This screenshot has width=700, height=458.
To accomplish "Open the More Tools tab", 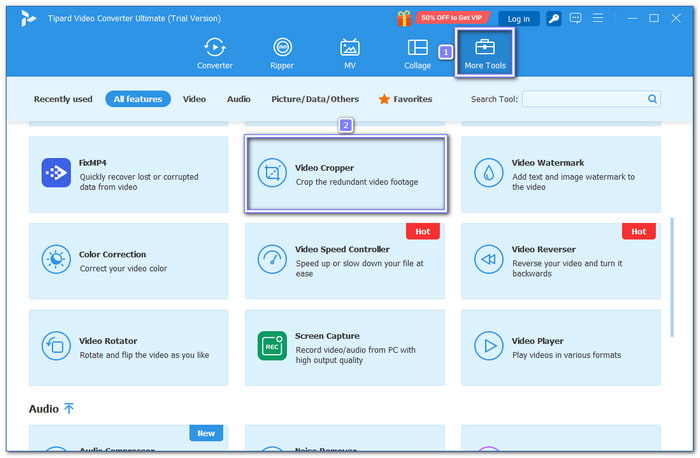I will pyautogui.click(x=485, y=54).
